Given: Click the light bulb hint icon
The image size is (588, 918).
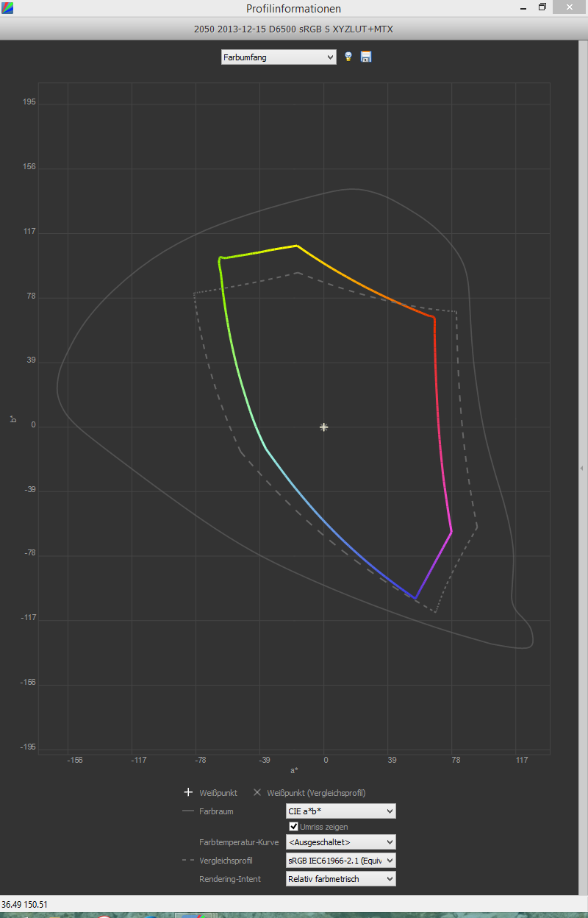Looking at the screenshot, I should pos(348,57).
